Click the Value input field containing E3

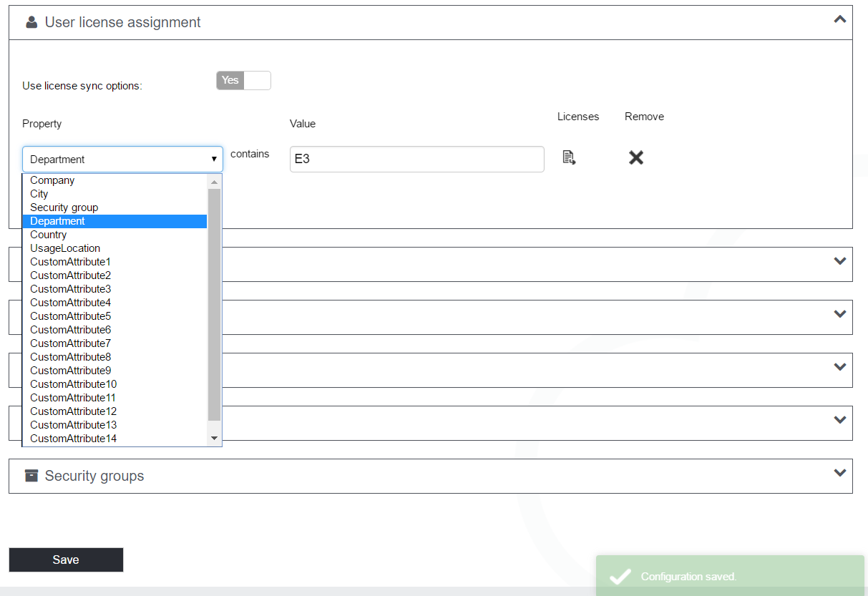(416, 160)
